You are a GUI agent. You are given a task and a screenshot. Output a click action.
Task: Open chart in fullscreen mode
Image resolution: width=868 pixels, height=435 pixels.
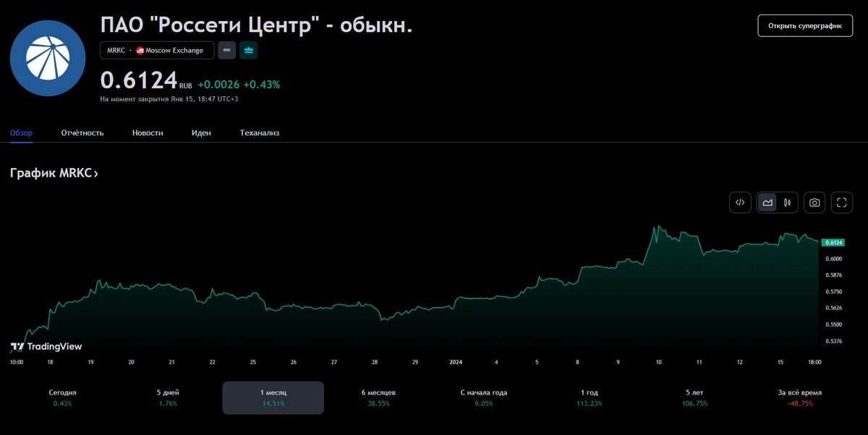841,203
